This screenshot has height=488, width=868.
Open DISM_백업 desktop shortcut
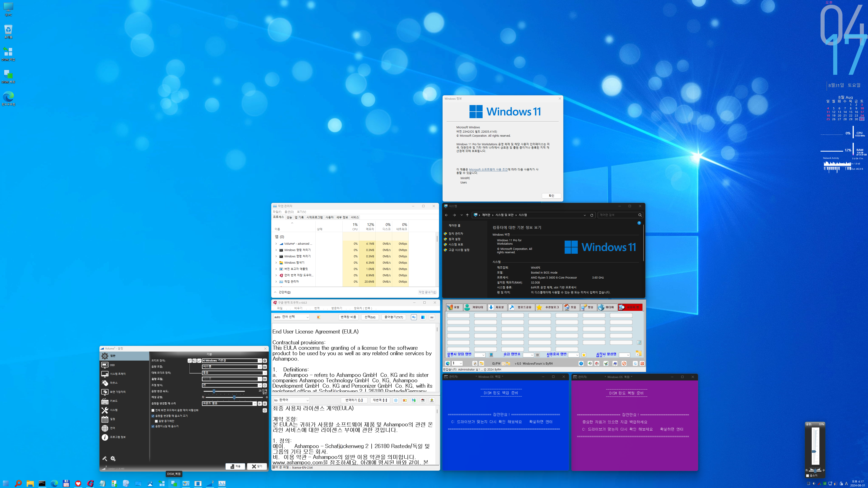coord(8,54)
